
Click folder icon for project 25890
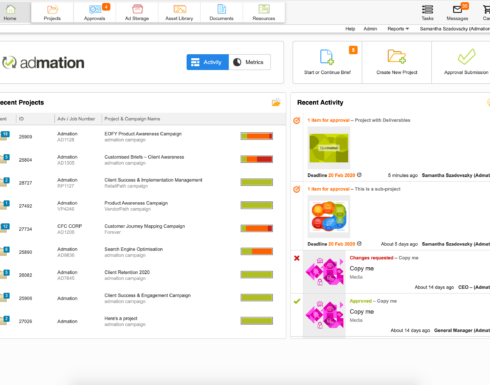4,251
